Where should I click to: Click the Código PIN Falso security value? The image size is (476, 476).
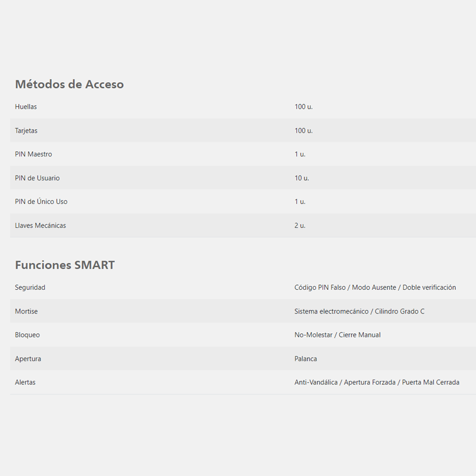pyautogui.click(x=320, y=287)
